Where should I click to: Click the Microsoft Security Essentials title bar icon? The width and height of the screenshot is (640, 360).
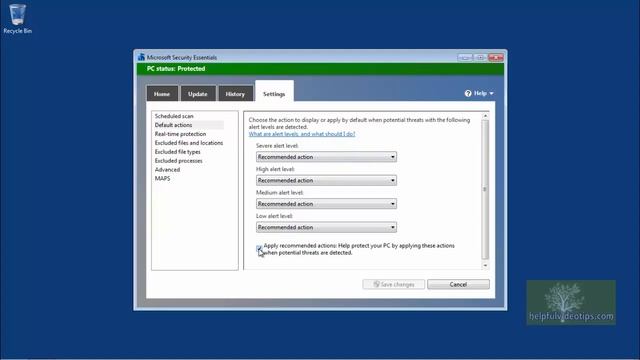[x=141, y=57]
